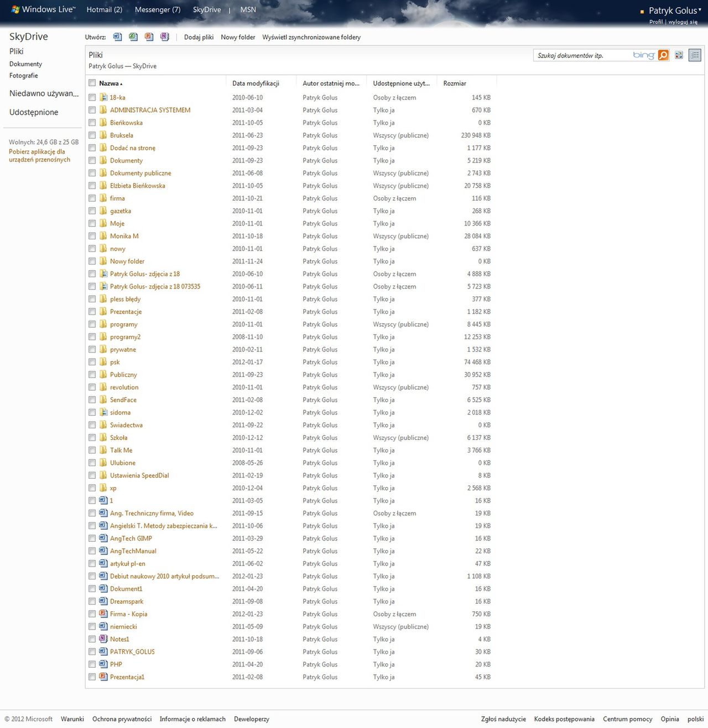Change language via polski footer link
708x728 pixels.
(695, 719)
